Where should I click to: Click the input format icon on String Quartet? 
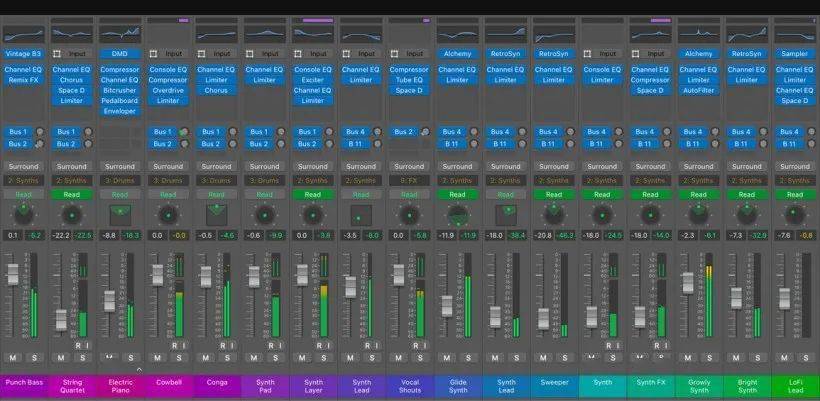(57, 54)
